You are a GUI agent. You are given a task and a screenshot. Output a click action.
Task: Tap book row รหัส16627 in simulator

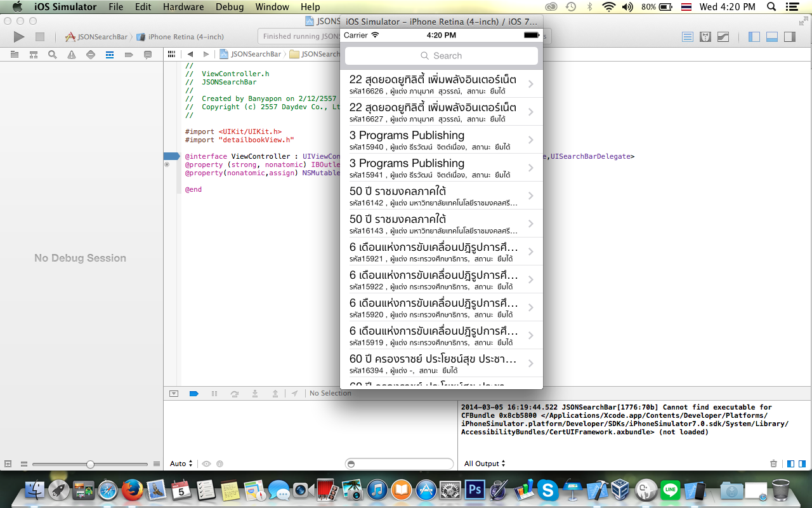(x=442, y=112)
